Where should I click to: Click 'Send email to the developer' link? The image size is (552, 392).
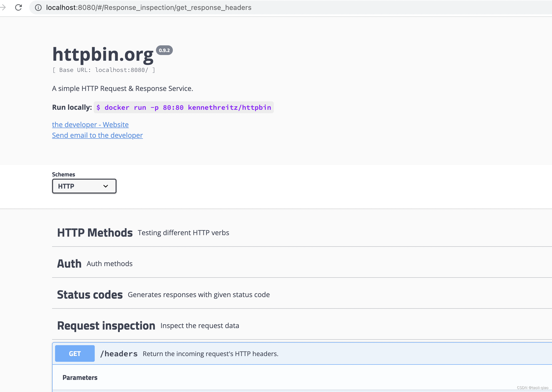97,135
